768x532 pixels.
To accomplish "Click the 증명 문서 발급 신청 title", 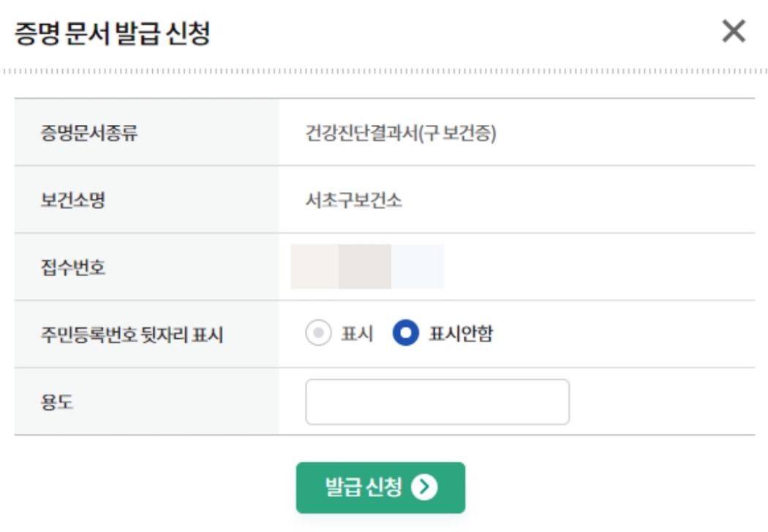I will coord(112,34).
